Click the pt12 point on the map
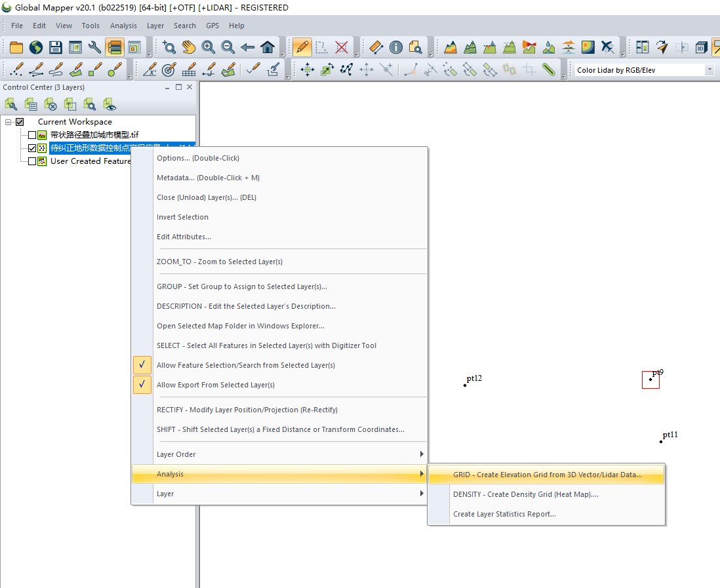The width and height of the screenshot is (720, 588). coord(465,385)
